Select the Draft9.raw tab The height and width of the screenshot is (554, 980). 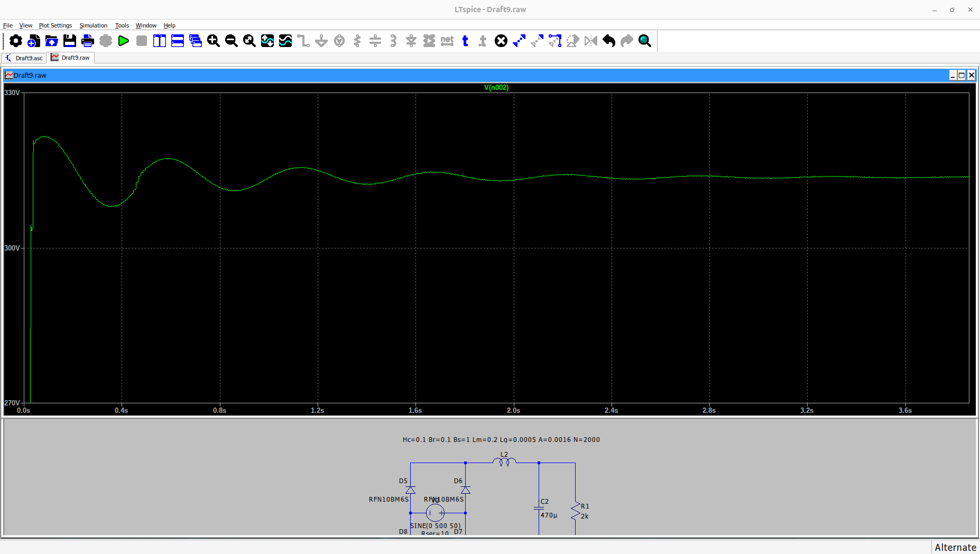click(x=71, y=58)
